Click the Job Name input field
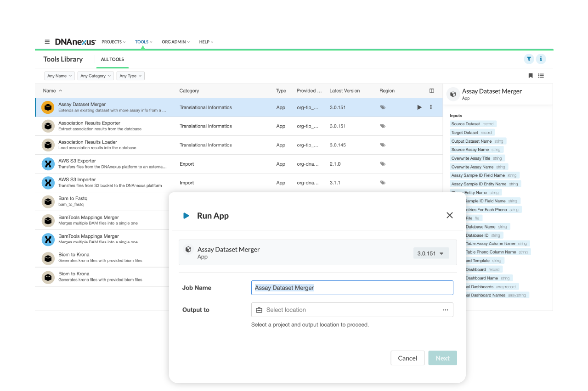 click(352, 288)
